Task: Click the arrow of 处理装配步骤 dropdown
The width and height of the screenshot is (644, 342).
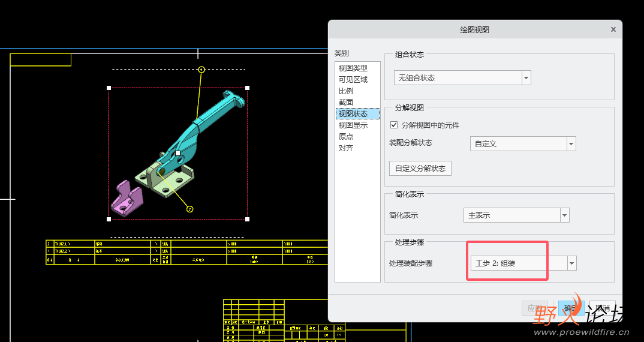Action: tap(571, 263)
